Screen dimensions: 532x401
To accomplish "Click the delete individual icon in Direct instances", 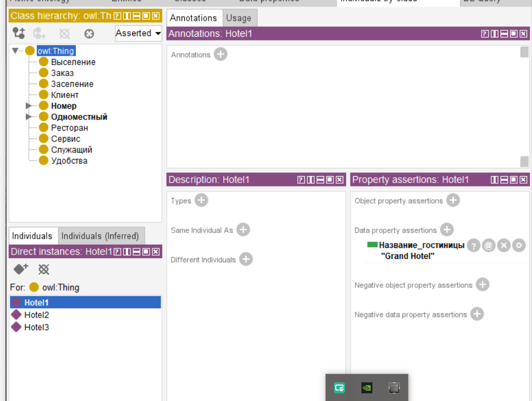I will pos(44,269).
